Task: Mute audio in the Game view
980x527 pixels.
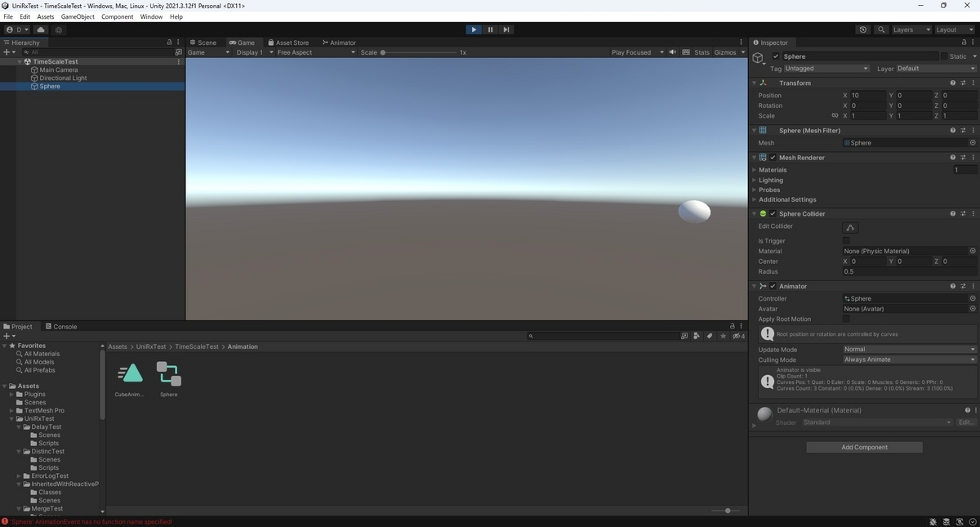Action: 672,51
